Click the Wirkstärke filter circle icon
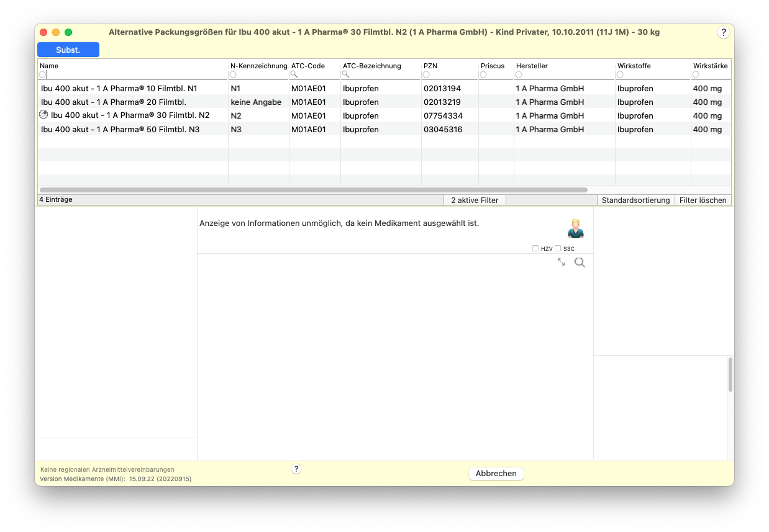 (696, 74)
